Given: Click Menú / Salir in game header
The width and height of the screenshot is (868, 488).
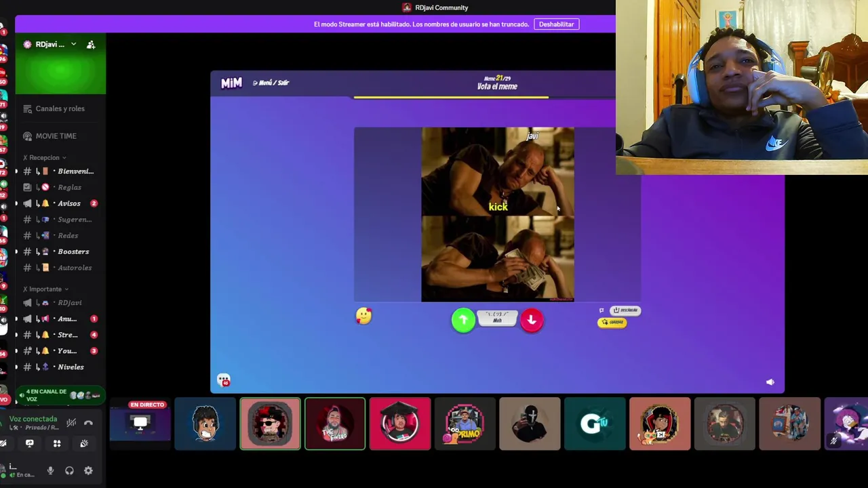Looking at the screenshot, I should tap(271, 83).
